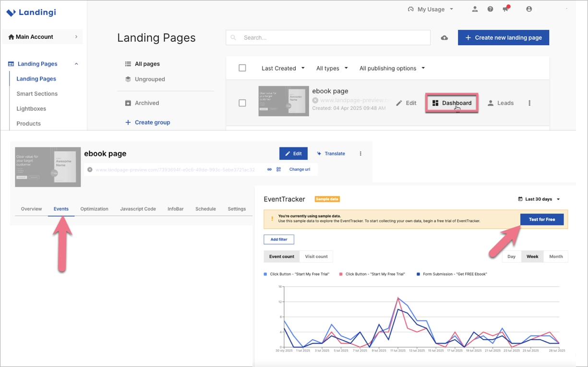Open the cloud import icon beside search

[x=444, y=37]
